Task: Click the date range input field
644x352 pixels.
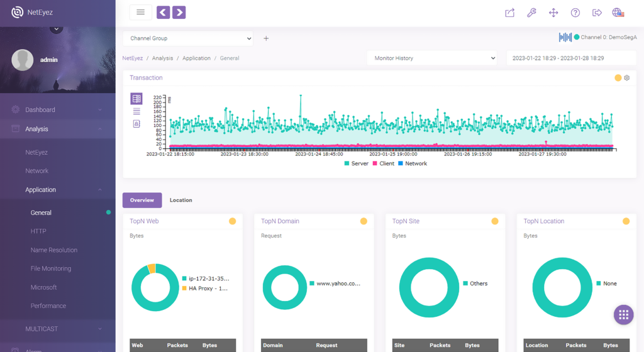Action: click(x=571, y=58)
